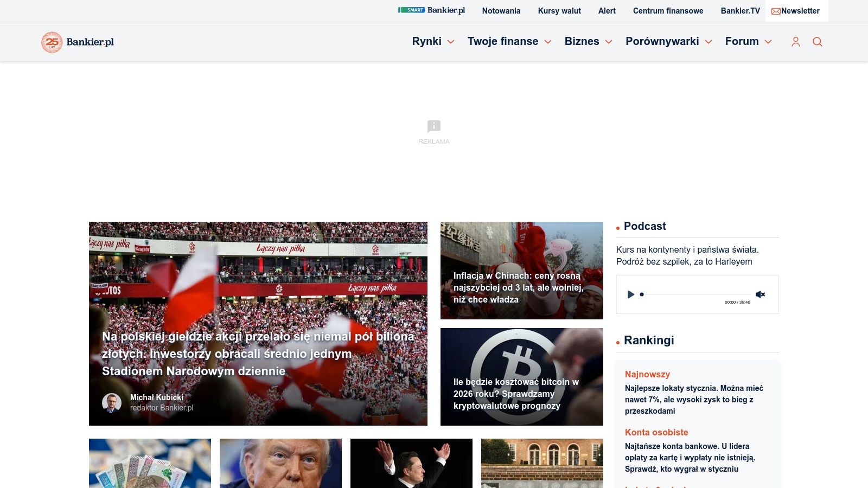Expand the Porównywarki menu chevron
This screenshot has width=868, height=488.
(709, 42)
